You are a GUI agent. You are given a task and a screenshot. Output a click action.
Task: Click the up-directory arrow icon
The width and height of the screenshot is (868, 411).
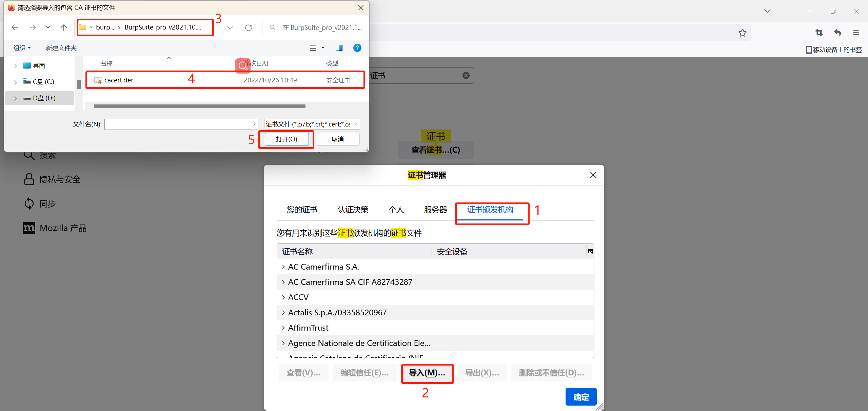click(x=63, y=27)
